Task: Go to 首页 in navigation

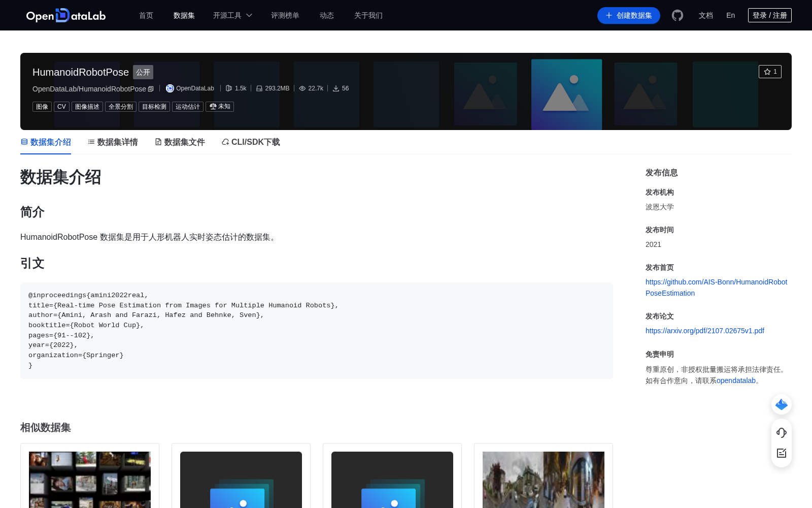Action: point(146,15)
